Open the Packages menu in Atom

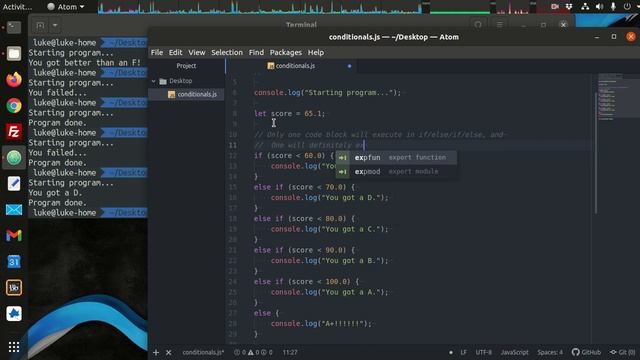286,53
